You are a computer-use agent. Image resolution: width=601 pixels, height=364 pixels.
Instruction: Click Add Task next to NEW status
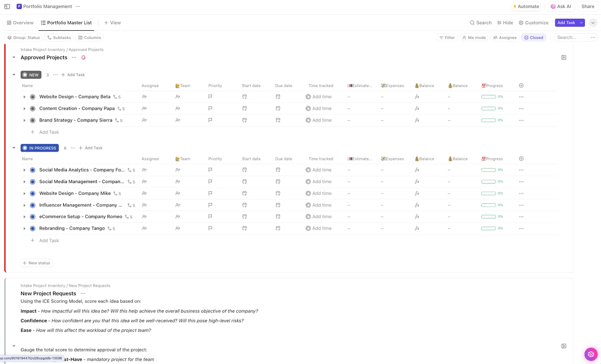click(73, 75)
